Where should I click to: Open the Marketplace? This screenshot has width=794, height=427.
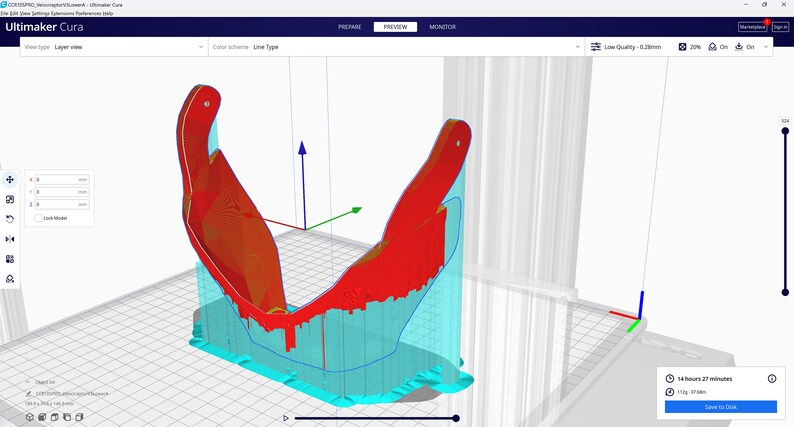[752, 27]
